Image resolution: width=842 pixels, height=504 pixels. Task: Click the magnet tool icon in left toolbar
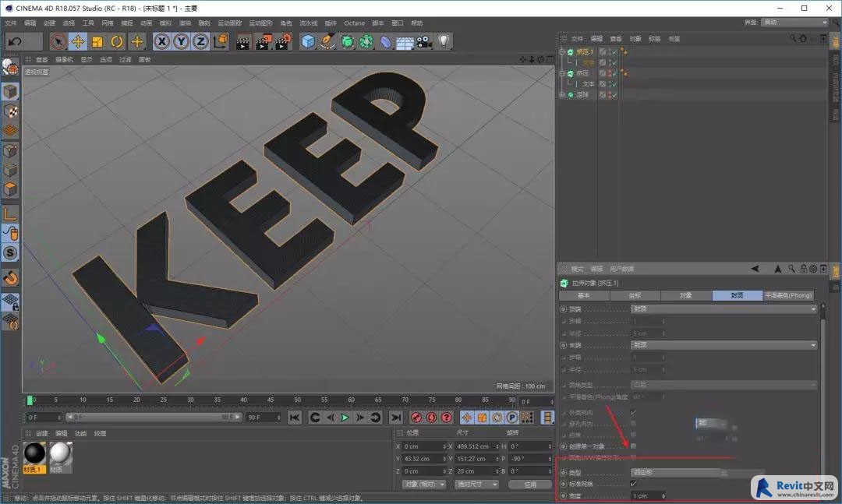10,278
